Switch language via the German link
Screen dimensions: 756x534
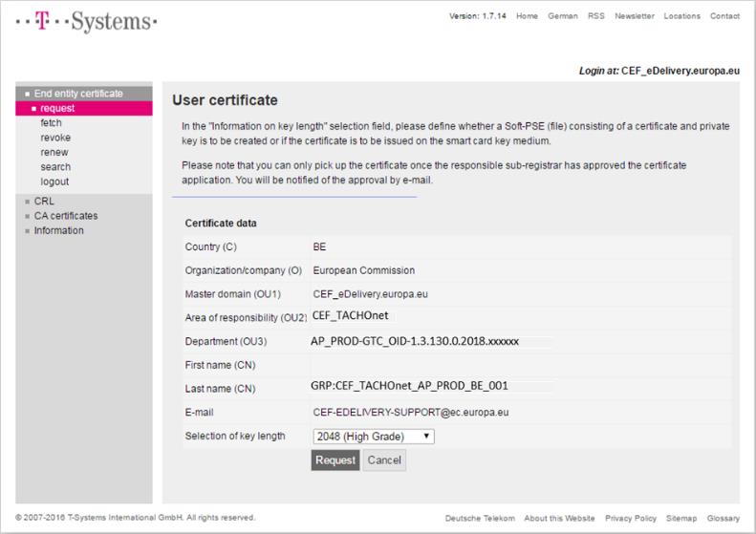(x=562, y=16)
